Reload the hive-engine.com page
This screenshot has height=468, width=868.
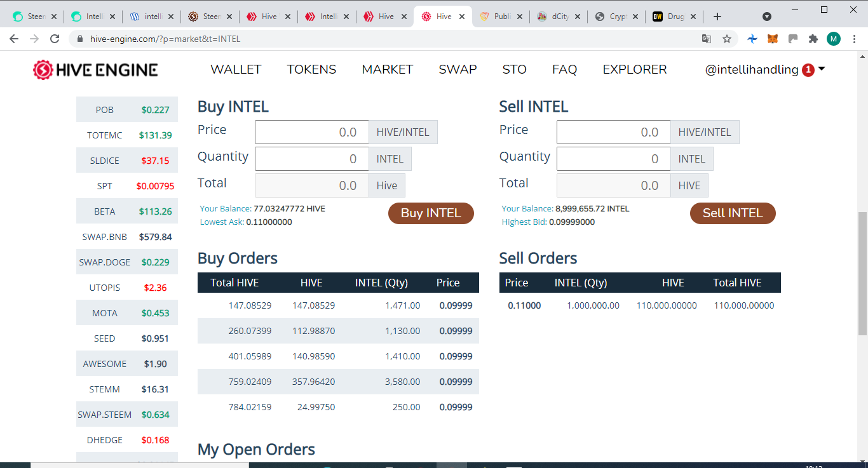click(55, 39)
